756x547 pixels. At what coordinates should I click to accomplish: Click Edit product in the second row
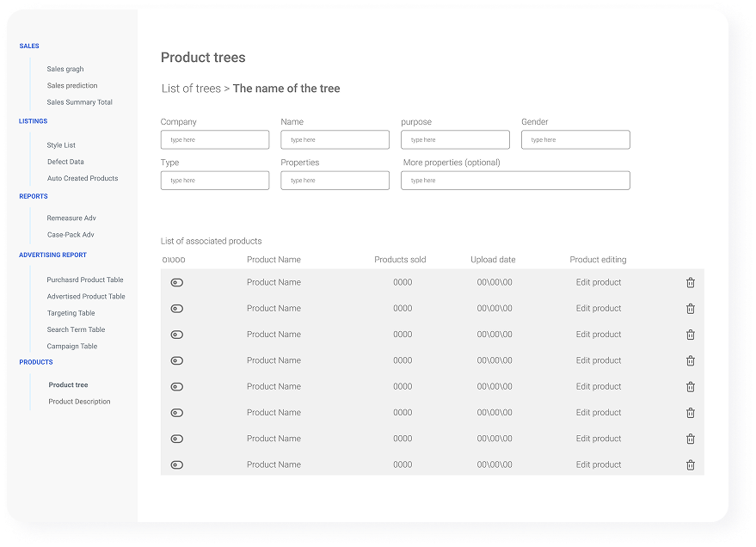tap(599, 309)
